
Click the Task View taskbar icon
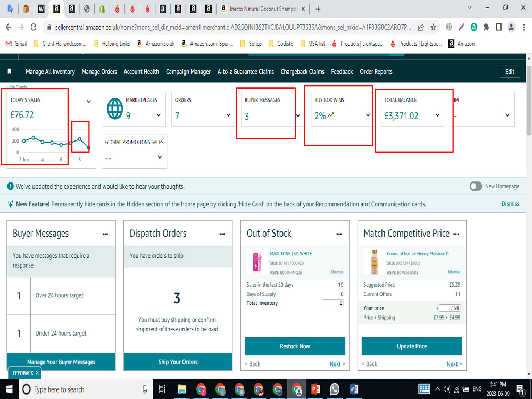pos(162,389)
